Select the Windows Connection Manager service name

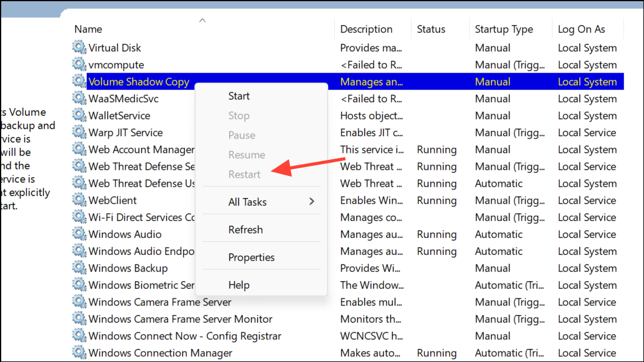[160, 353]
